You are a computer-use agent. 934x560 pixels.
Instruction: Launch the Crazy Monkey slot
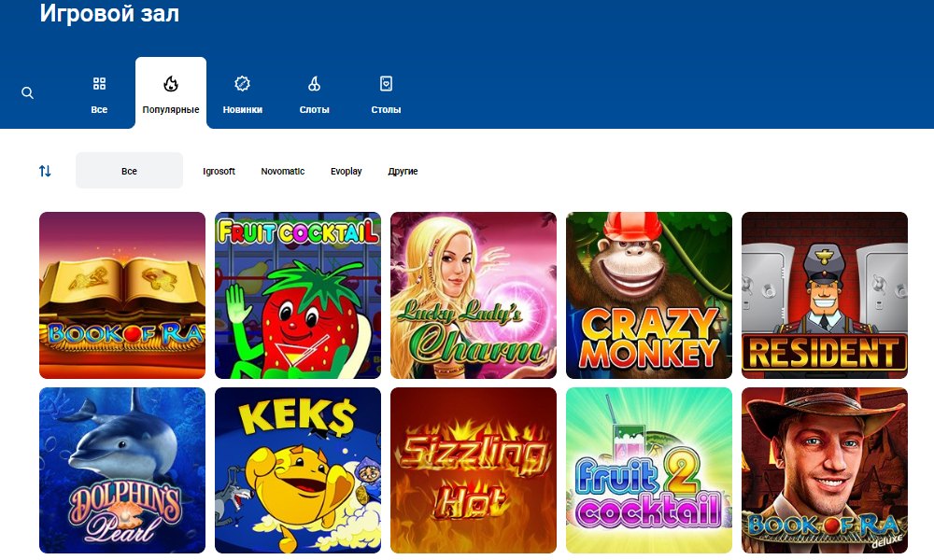point(649,295)
